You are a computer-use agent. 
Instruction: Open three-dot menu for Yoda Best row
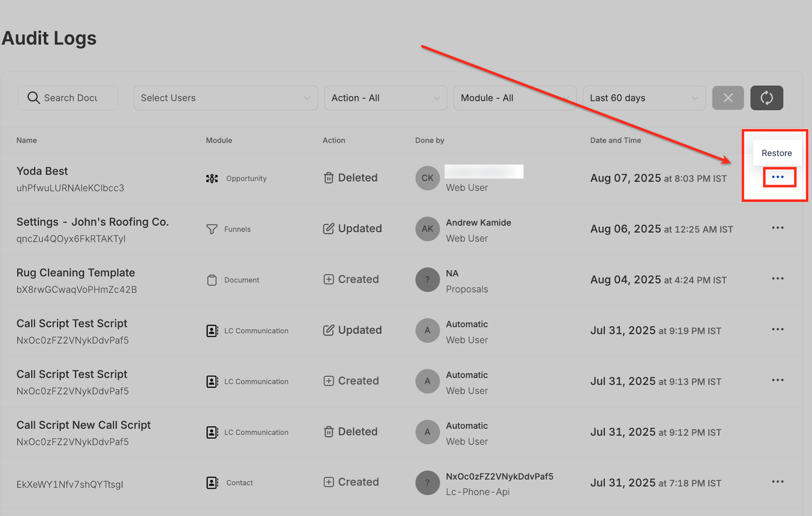pyautogui.click(x=778, y=177)
